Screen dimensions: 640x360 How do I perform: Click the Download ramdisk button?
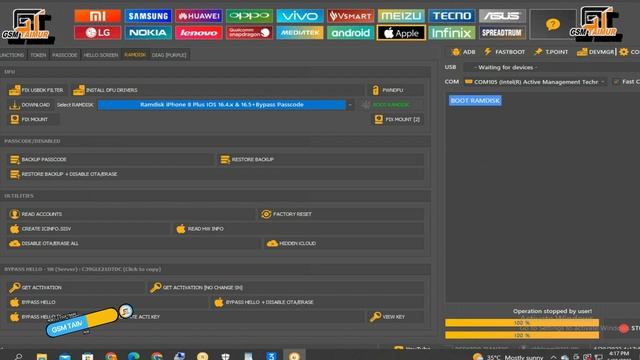pos(30,105)
